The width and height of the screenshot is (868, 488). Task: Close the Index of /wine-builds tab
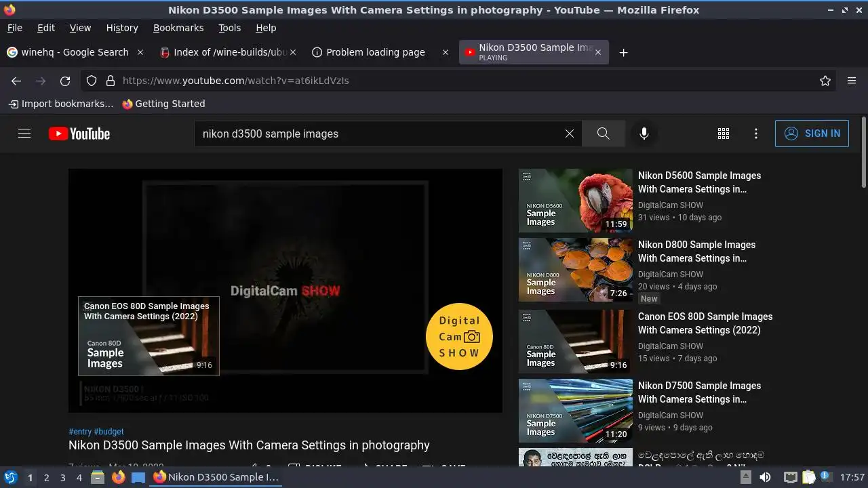tap(293, 52)
